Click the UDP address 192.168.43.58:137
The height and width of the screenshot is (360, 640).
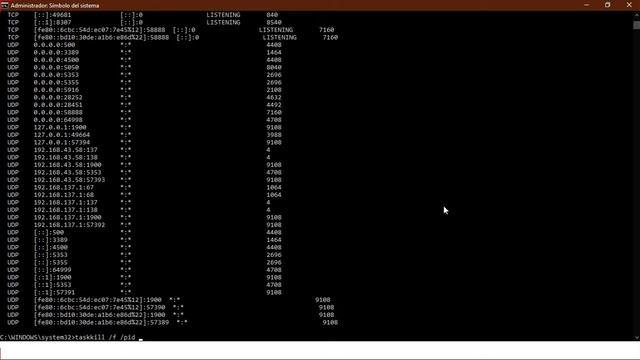[66, 150]
